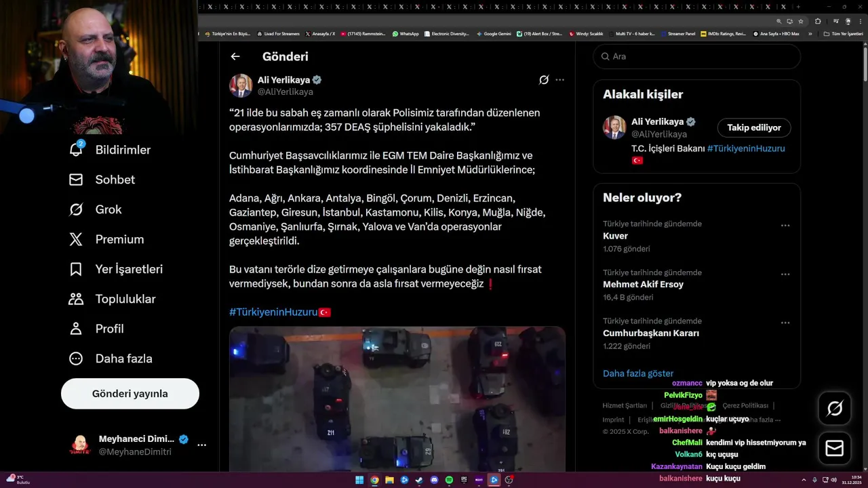The height and width of the screenshot is (488, 868).
Task: Open the Google Gemini bookmark
Action: pyautogui.click(x=494, y=34)
